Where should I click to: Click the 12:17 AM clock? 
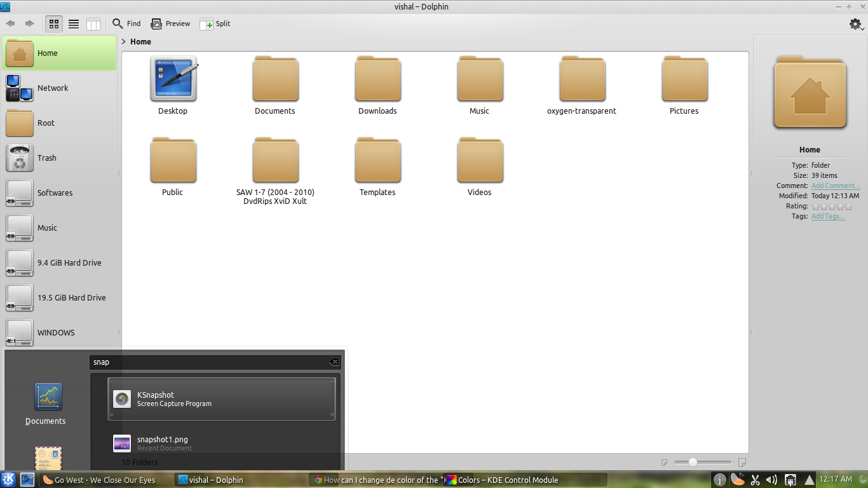836,480
